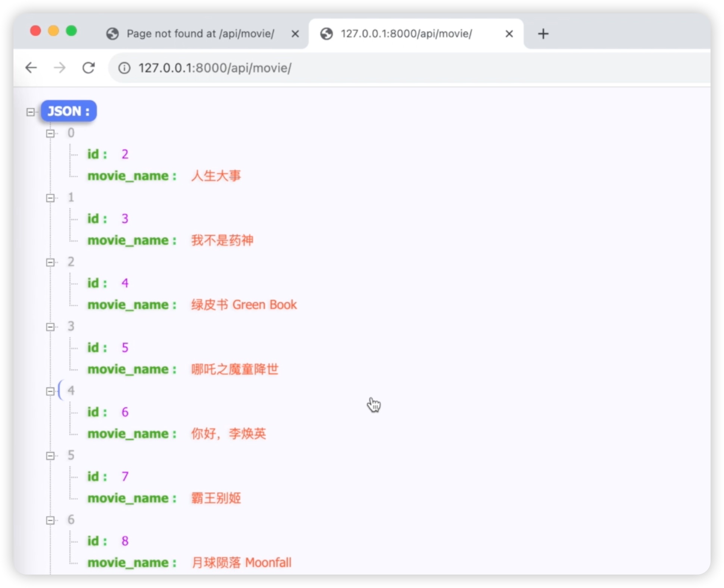The image size is (724, 588).
Task: Collapse array item 4
Action: coord(50,391)
